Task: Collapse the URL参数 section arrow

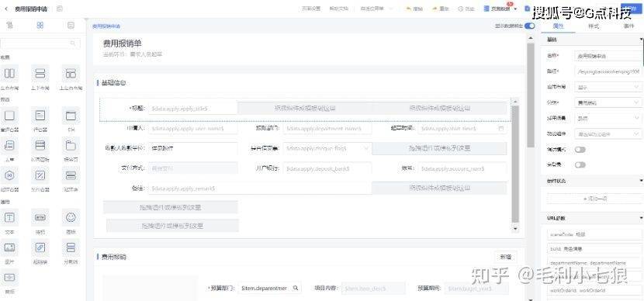Action: click(641, 218)
